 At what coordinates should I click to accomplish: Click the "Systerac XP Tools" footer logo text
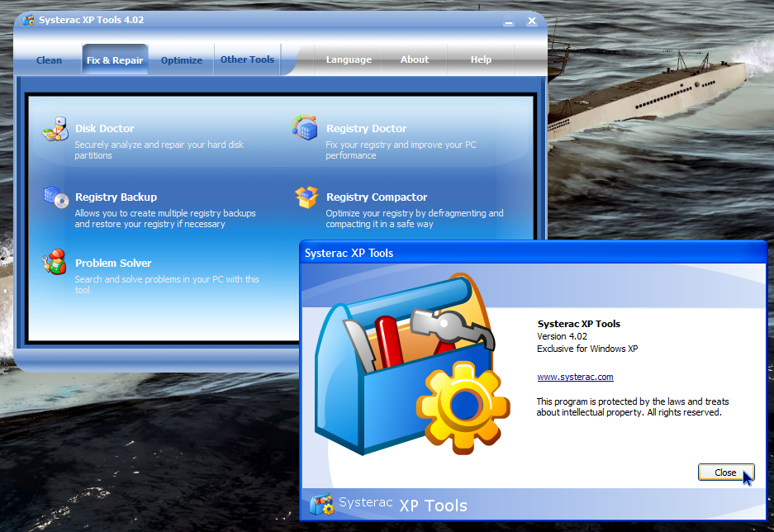pyautogui.click(x=403, y=505)
